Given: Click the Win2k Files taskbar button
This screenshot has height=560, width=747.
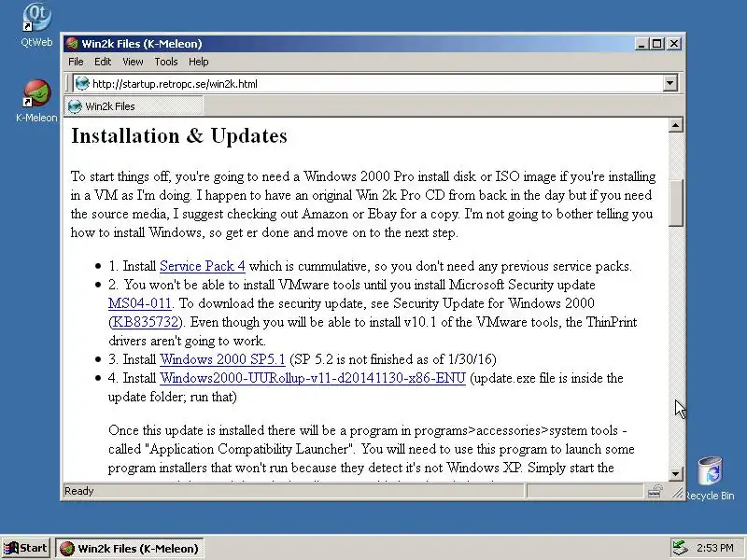Looking at the screenshot, I should click(x=130, y=549).
